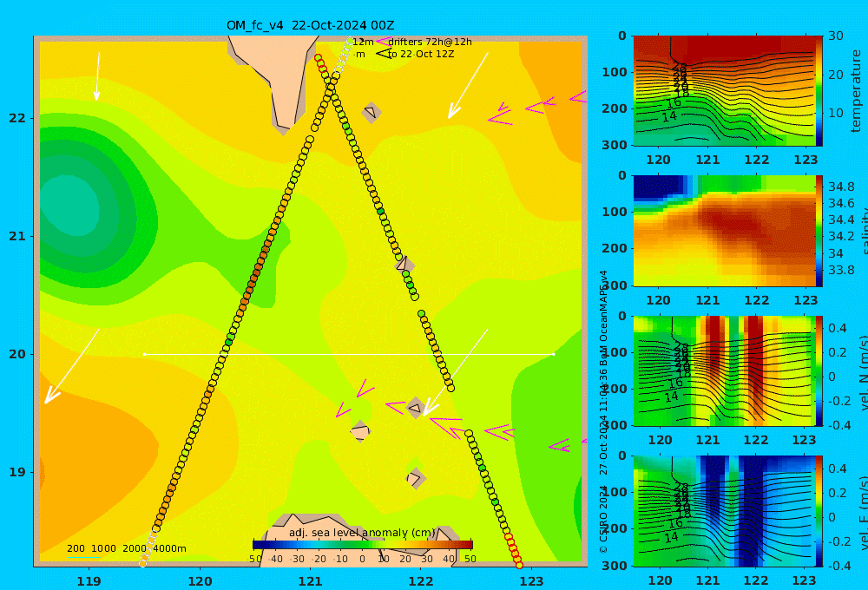Open the northward velocity section panel
Screen dimensions: 868x590
tap(724, 371)
